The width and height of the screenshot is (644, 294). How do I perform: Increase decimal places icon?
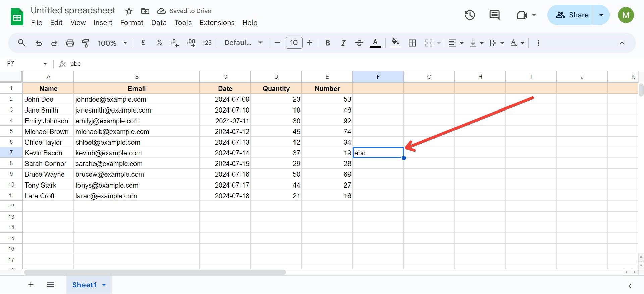pyautogui.click(x=191, y=43)
